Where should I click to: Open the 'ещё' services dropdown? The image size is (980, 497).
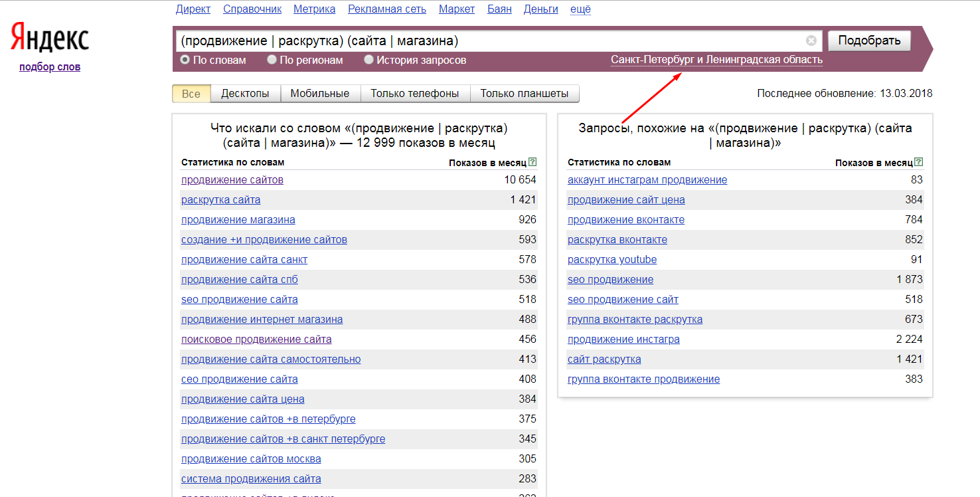580,9
